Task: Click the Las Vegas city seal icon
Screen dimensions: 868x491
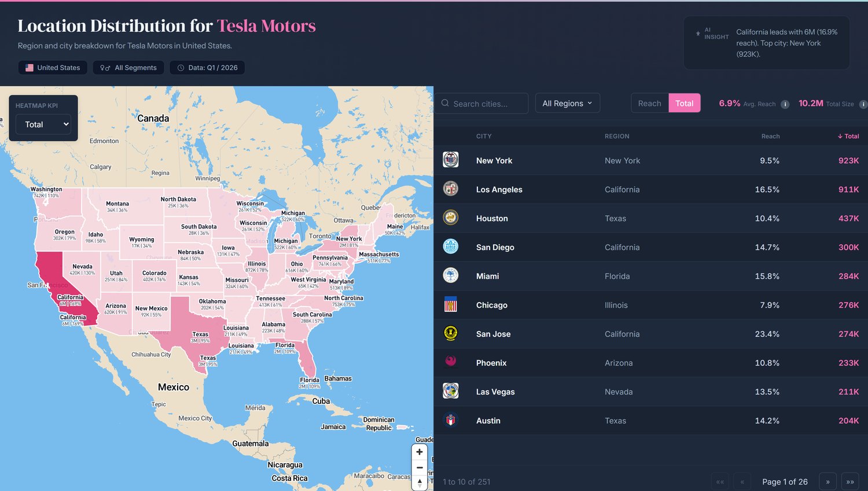Action: pos(450,391)
